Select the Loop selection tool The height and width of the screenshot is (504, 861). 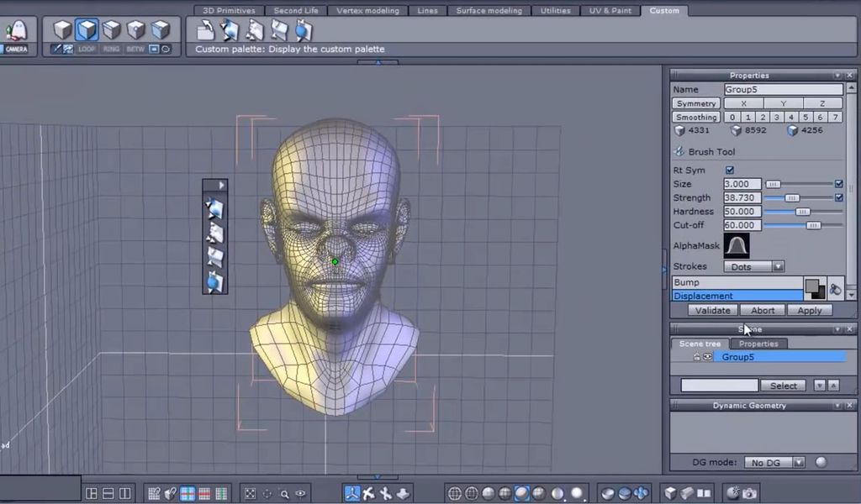[87, 49]
